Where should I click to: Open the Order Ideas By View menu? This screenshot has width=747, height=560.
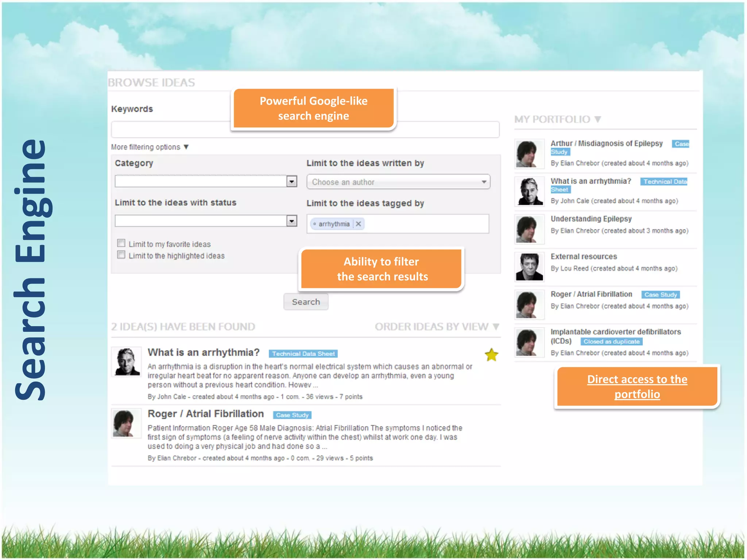437,327
